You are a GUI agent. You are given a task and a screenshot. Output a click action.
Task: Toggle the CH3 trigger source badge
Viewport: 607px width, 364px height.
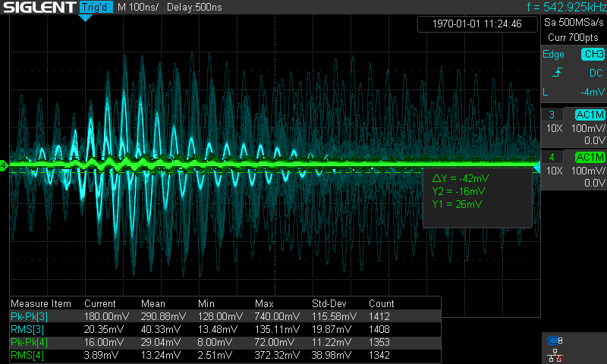point(592,55)
